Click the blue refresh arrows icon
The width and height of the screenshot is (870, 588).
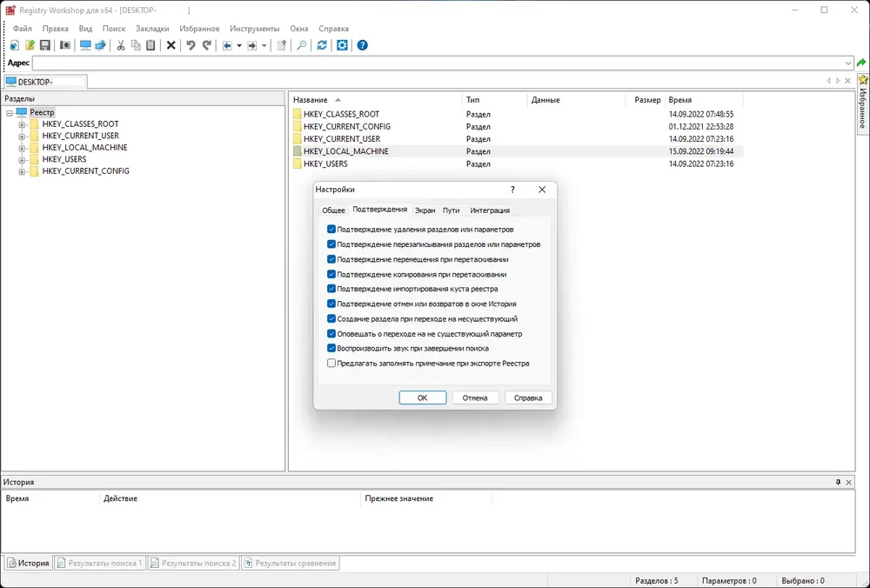(322, 45)
